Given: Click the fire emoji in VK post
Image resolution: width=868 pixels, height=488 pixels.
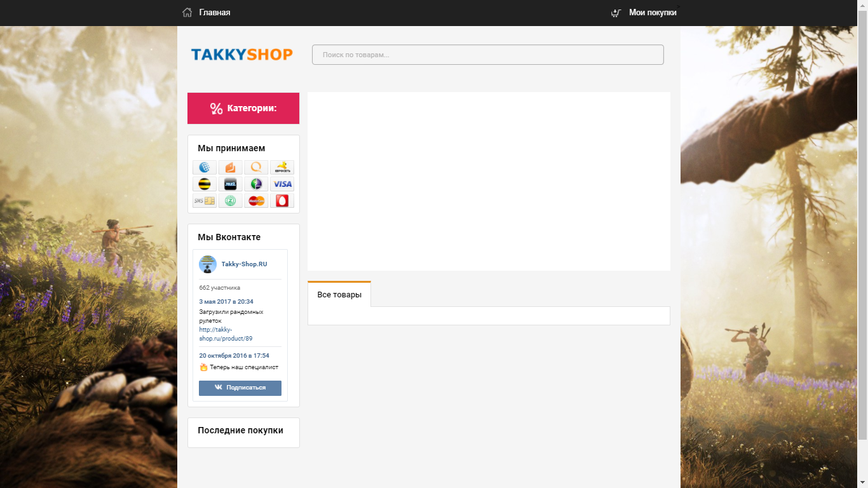Looking at the screenshot, I should tap(203, 367).
